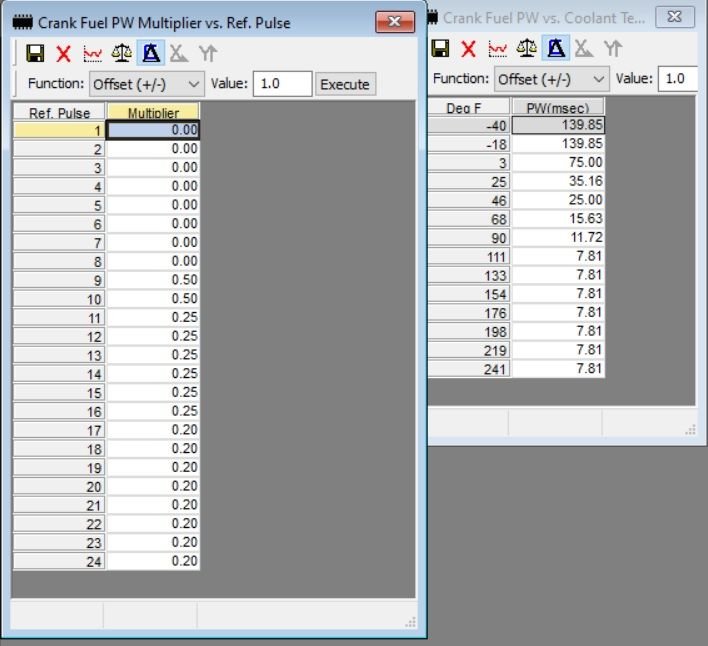The height and width of the screenshot is (646, 708).
Task: Toggle highlighted delta icon in Multiplier window
Action: click(151, 53)
